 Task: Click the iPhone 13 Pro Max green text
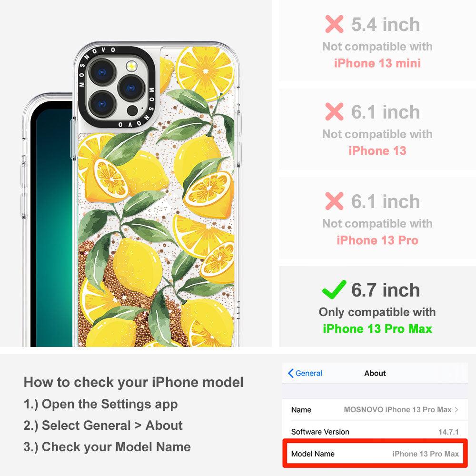click(377, 329)
